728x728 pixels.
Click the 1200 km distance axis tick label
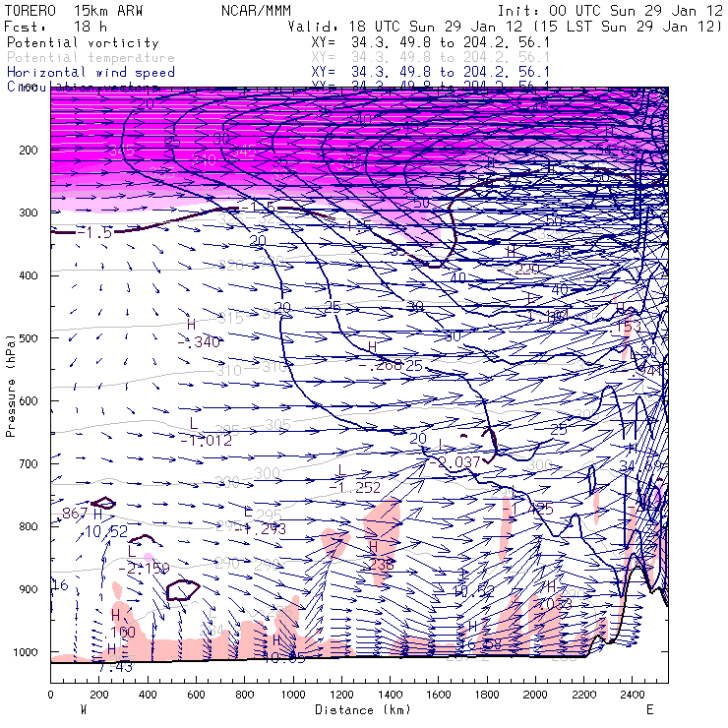coord(341,695)
